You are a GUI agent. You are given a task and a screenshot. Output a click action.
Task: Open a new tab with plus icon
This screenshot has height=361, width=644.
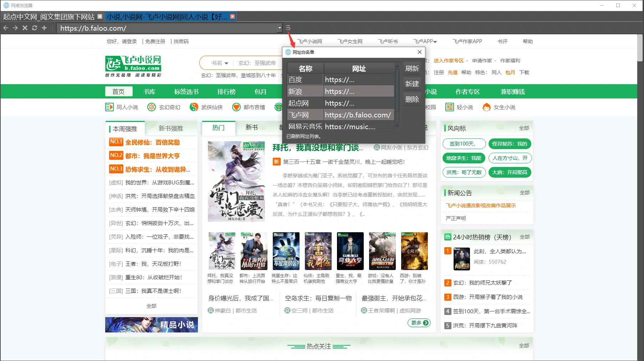(x=44, y=28)
